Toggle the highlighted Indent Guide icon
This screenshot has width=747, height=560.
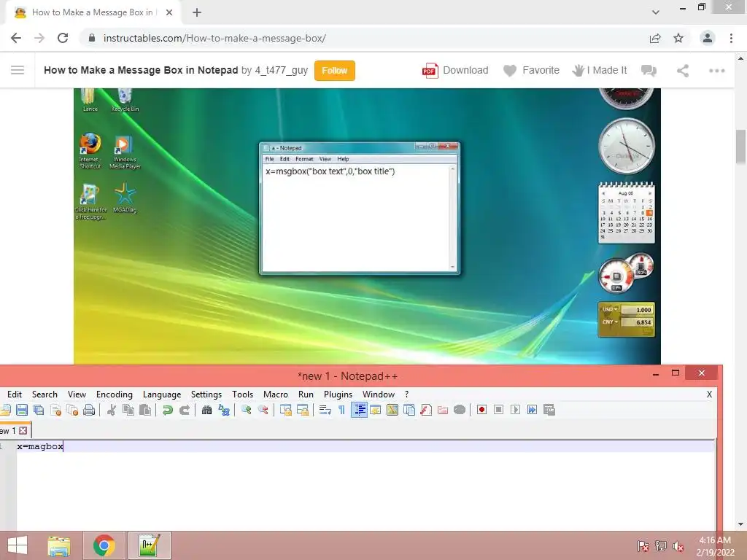[x=359, y=410]
